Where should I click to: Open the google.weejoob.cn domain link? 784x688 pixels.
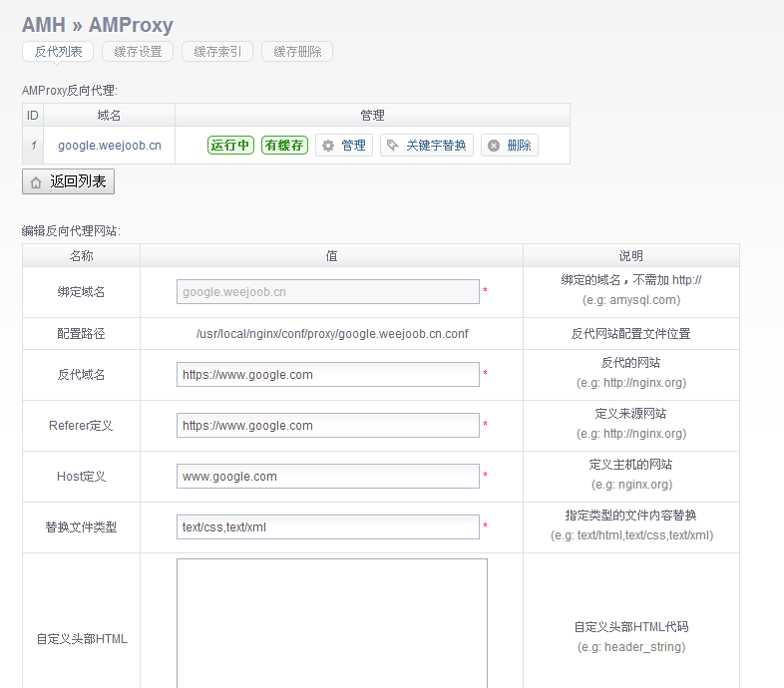(110, 146)
